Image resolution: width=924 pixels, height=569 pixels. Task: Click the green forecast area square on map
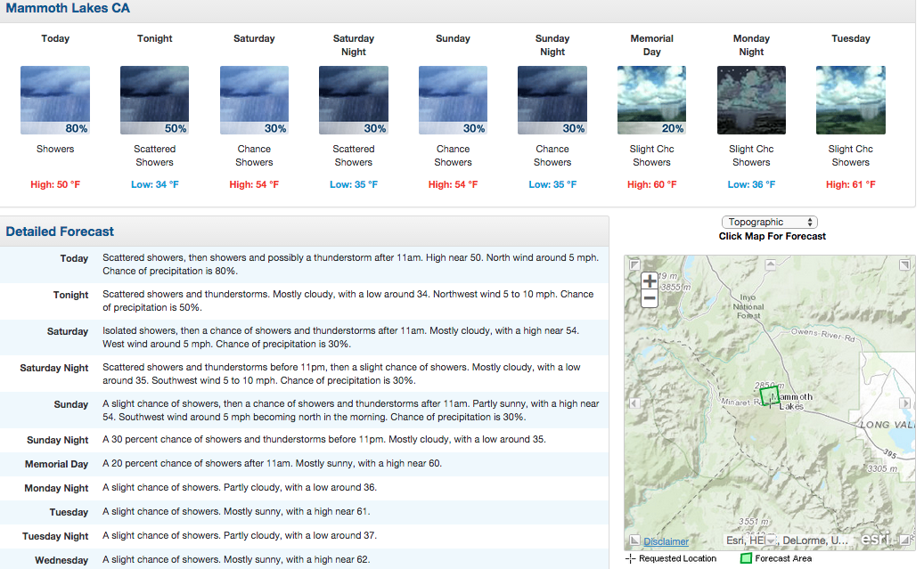pos(769,396)
